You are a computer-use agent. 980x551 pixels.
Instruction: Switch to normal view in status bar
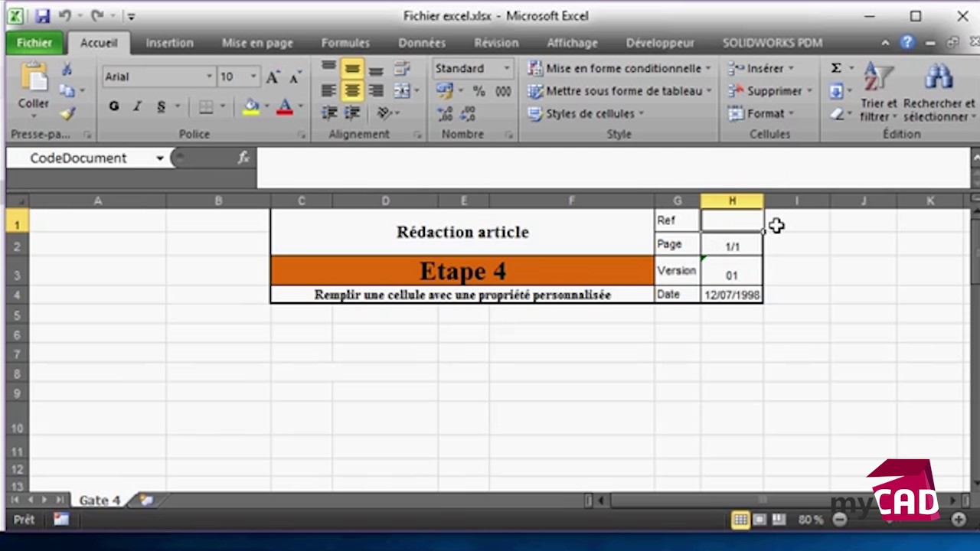(740, 520)
